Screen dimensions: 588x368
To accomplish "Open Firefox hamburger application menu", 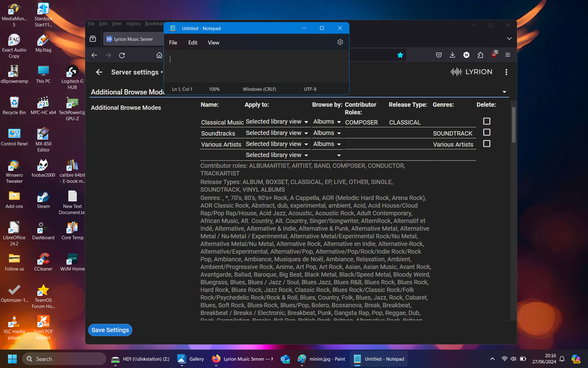I will (x=508, y=55).
